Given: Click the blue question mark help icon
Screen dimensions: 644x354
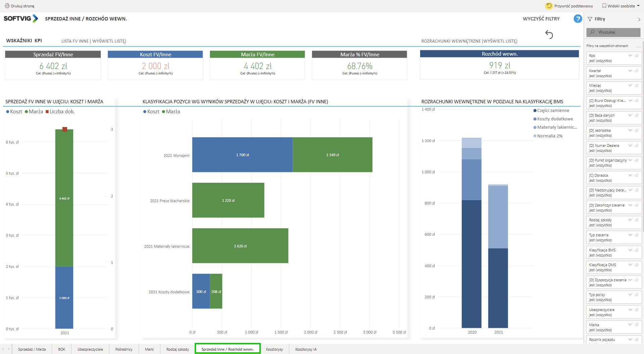Looking at the screenshot, I should (578, 19).
